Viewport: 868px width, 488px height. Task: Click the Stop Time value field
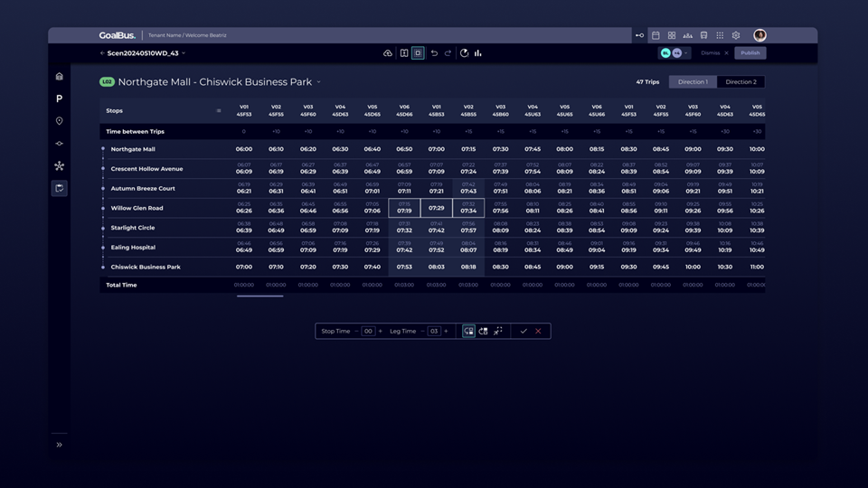(x=368, y=332)
